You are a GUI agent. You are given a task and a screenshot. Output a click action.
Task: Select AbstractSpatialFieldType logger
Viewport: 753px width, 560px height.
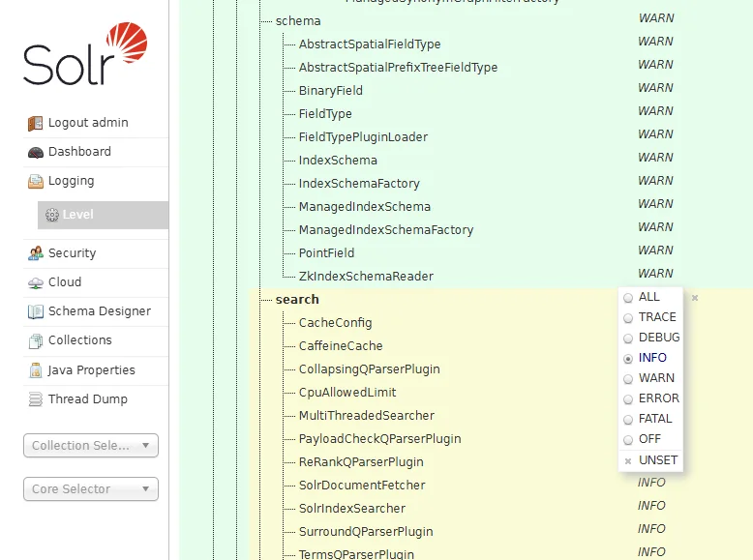tap(370, 44)
